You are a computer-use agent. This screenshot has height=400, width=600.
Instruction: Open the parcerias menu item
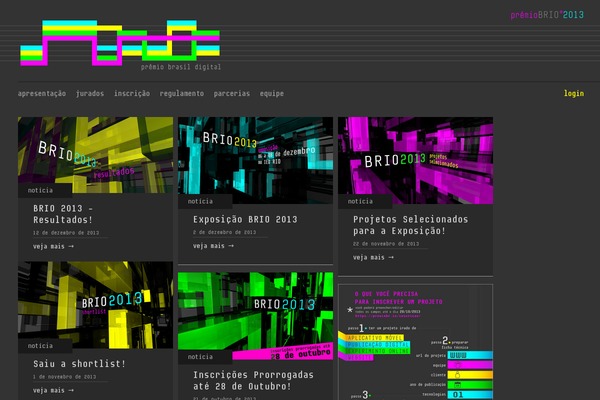pyautogui.click(x=232, y=93)
